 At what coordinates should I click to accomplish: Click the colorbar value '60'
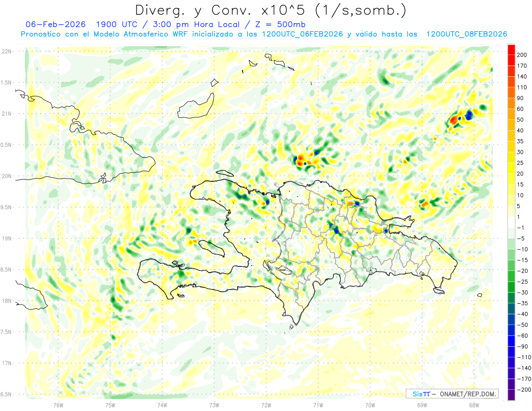click(520, 109)
